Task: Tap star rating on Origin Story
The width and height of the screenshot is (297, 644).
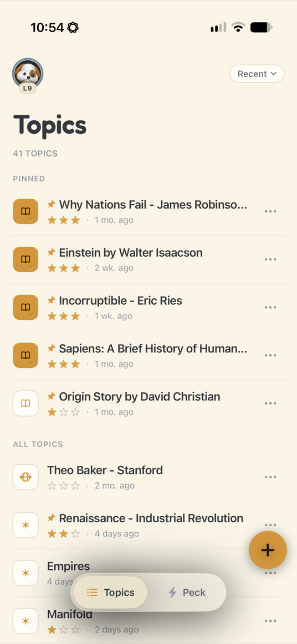Action: click(64, 412)
